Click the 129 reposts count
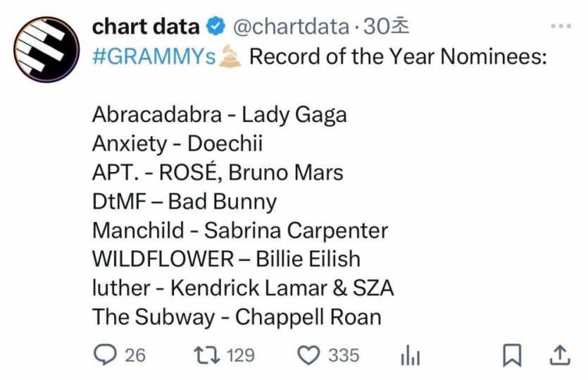The height and width of the screenshot is (380, 588). (x=241, y=355)
